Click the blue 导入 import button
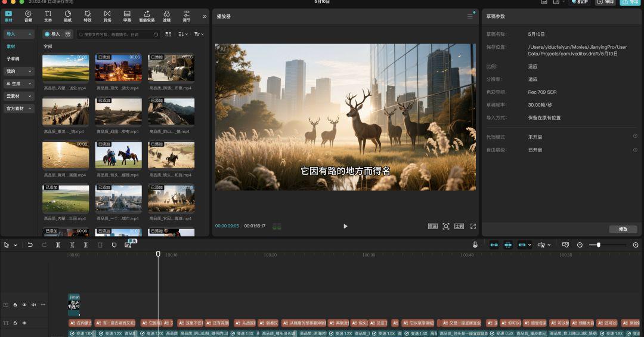This screenshot has height=337, width=644. (x=52, y=34)
